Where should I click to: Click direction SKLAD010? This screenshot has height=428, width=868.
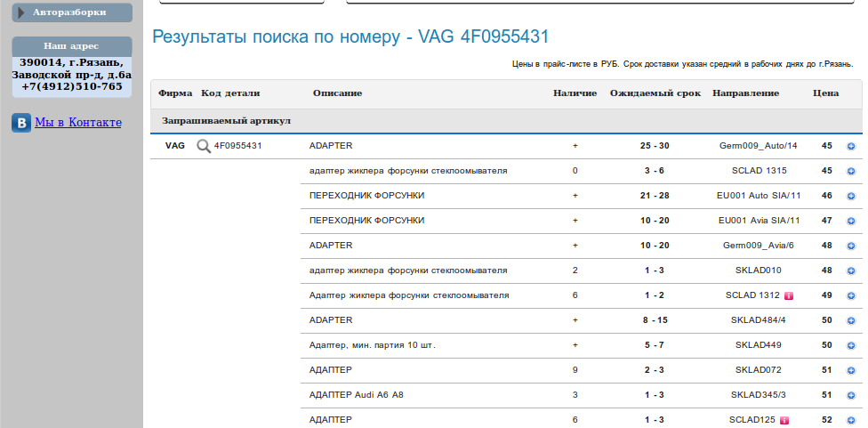click(x=759, y=271)
